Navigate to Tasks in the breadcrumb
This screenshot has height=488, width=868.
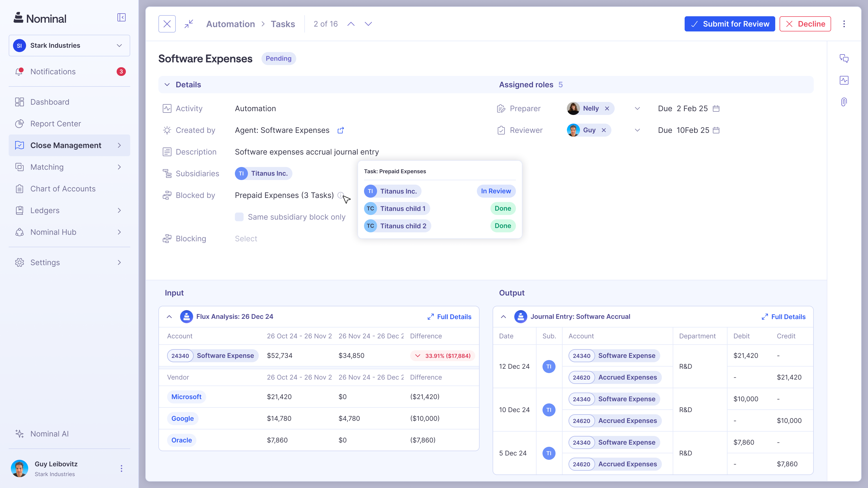click(283, 24)
